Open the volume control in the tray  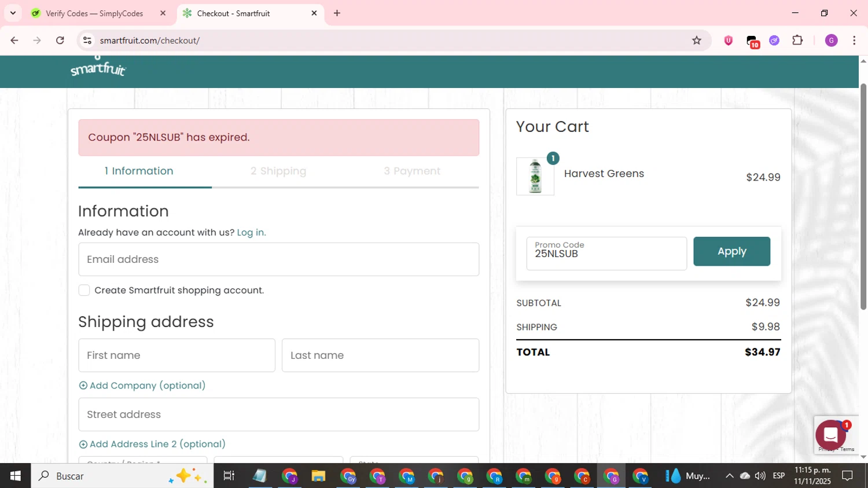click(760, 476)
